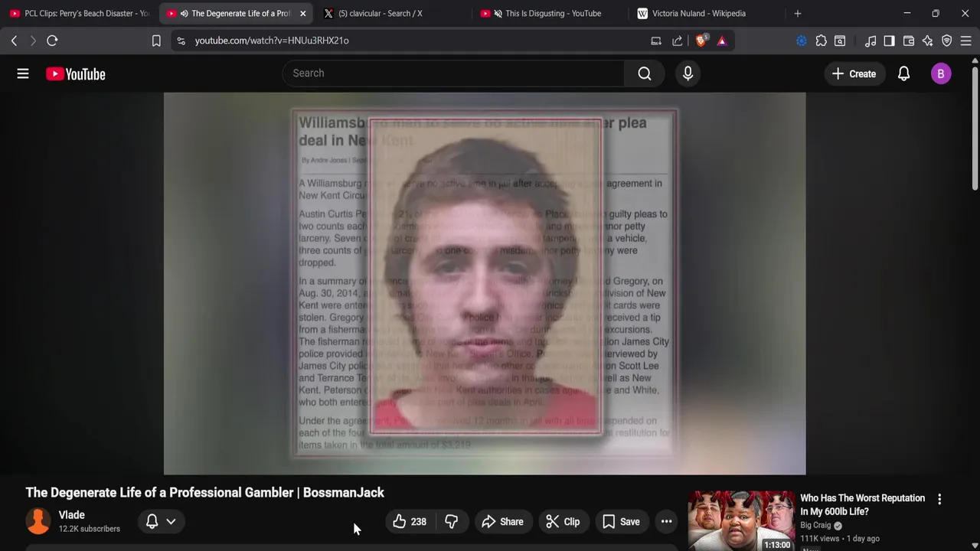This screenshot has width=980, height=551.
Task: Select the text '12.2K subscribers'
Action: 90,529
